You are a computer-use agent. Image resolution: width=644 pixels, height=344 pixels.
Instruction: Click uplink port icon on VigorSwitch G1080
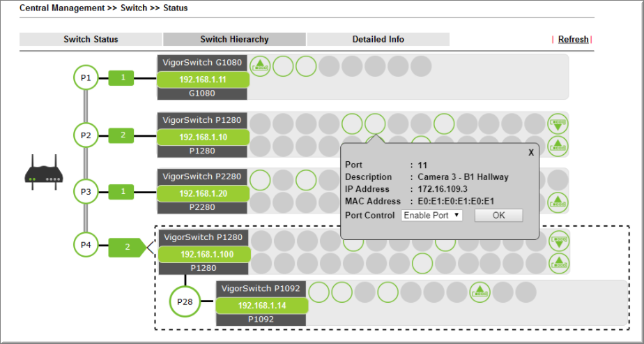pos(260,66)
